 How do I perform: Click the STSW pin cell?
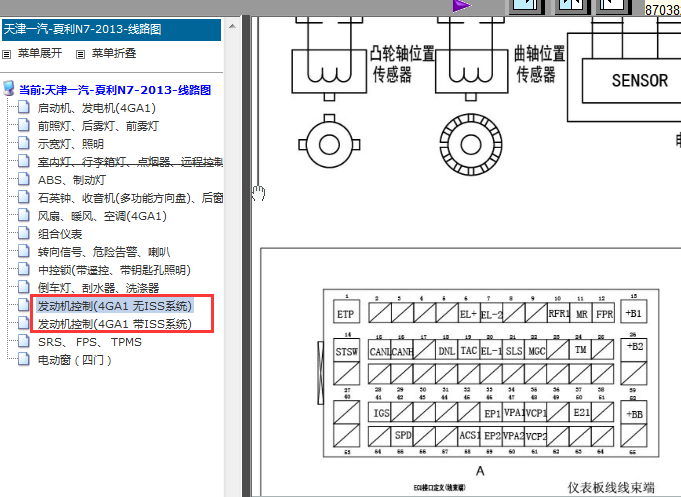[x=346, y=352]
